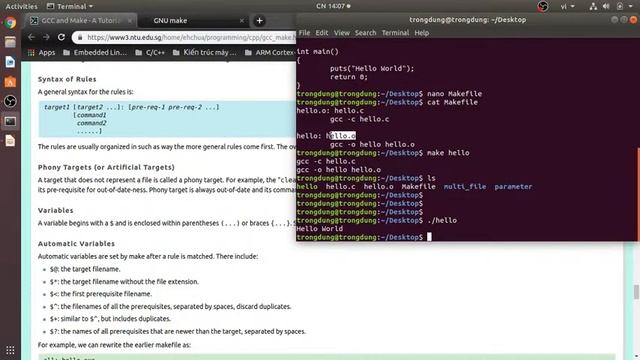This screenshot has width=640, height=360.
Task: Open the C/C++ bookmark folder
Action: click(x=150, y=52)
